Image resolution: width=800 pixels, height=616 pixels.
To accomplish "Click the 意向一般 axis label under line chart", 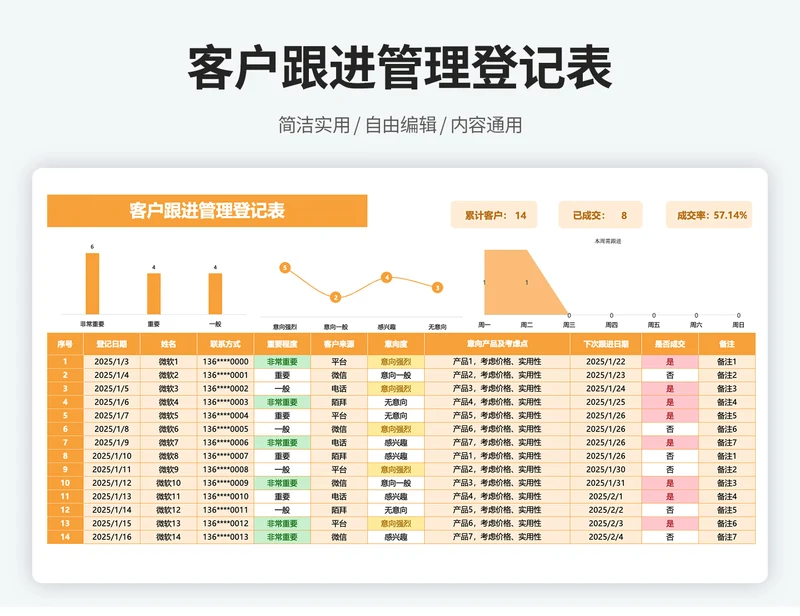I will click(335, 327).
